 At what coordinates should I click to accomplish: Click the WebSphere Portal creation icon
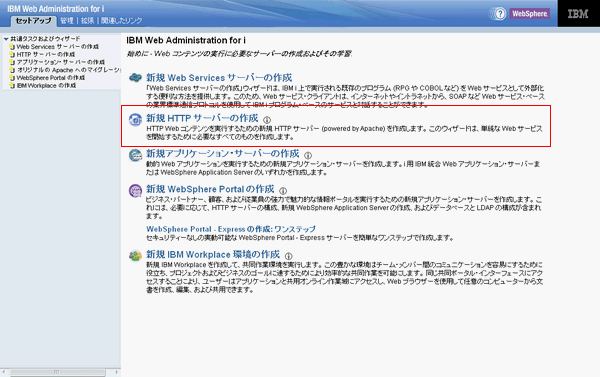[135, 190]
